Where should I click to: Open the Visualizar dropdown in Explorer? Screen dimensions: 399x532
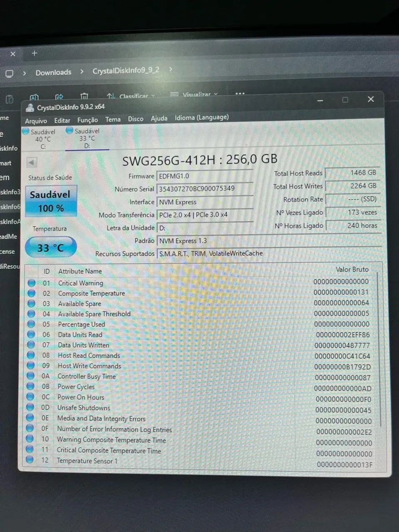194,95
